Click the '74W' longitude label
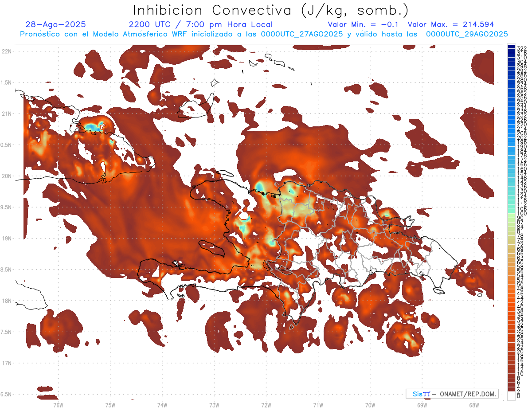The image size is (532, 411). point(162,405)
